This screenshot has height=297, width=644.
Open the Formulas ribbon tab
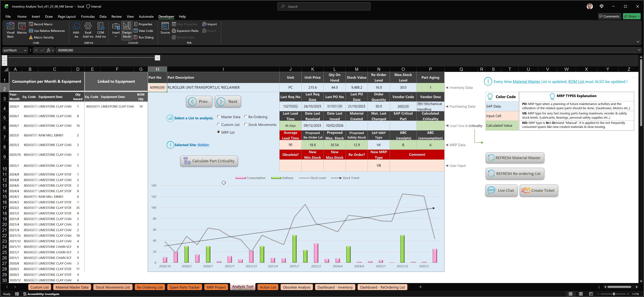tap(88, 17)
